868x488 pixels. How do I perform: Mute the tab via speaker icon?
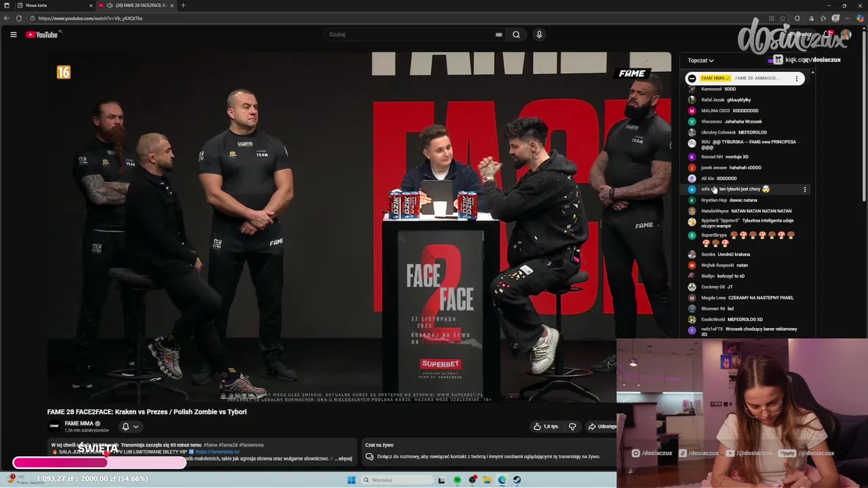tap(110, 5)
